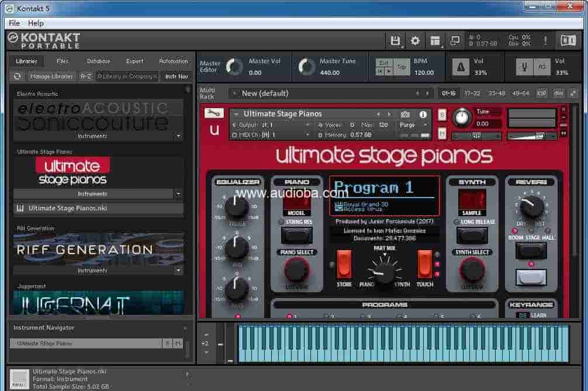Expand Electro Acoustic Instruments dropdown arrow

pos(178,136)
